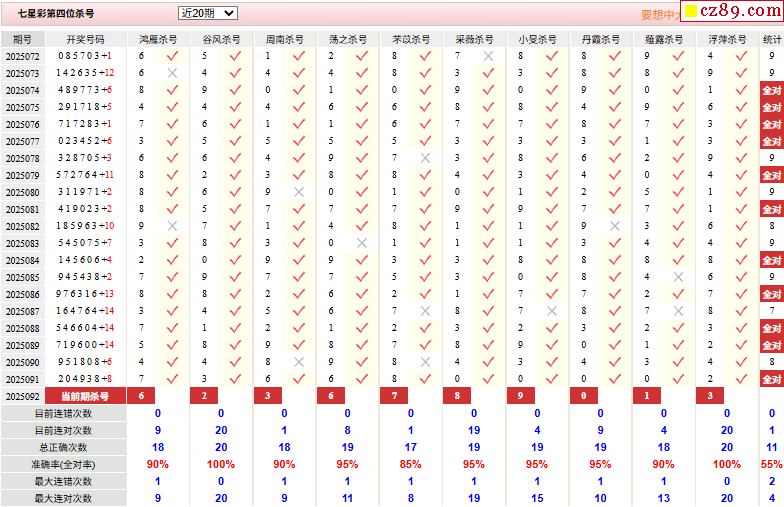Click gray X for 周南杀号 in row 2025090
This screenshot has height=507, width=784.
[x=299, y=362]
